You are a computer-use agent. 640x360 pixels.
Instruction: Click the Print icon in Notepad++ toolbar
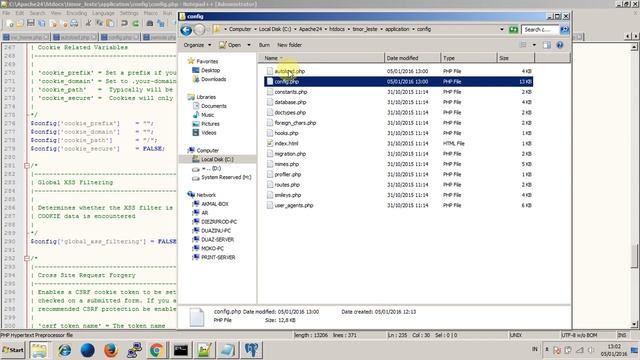(74, 24)
